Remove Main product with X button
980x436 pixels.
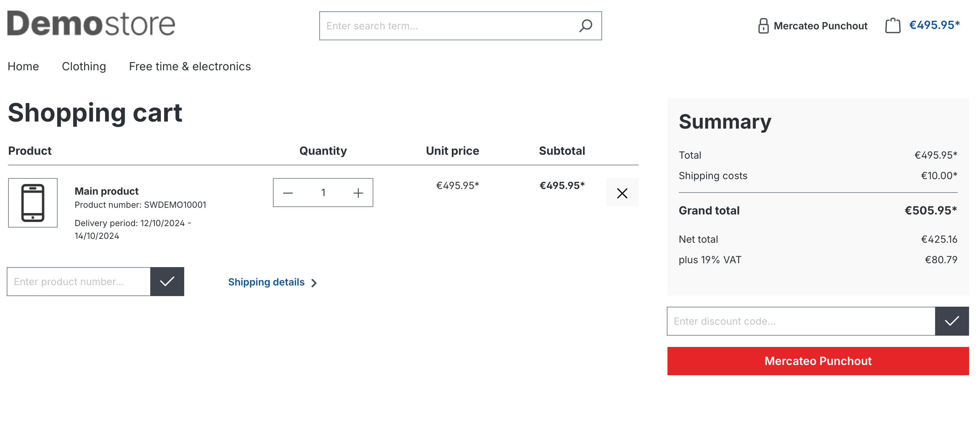pos(622,193)
